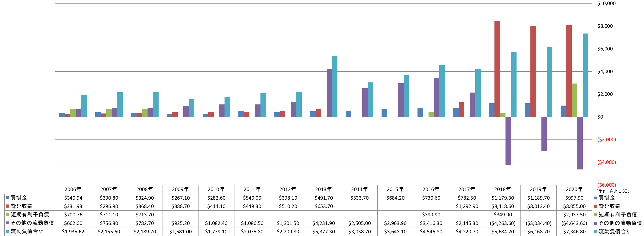Select the $5,377.30 cell

click(324, 232)
